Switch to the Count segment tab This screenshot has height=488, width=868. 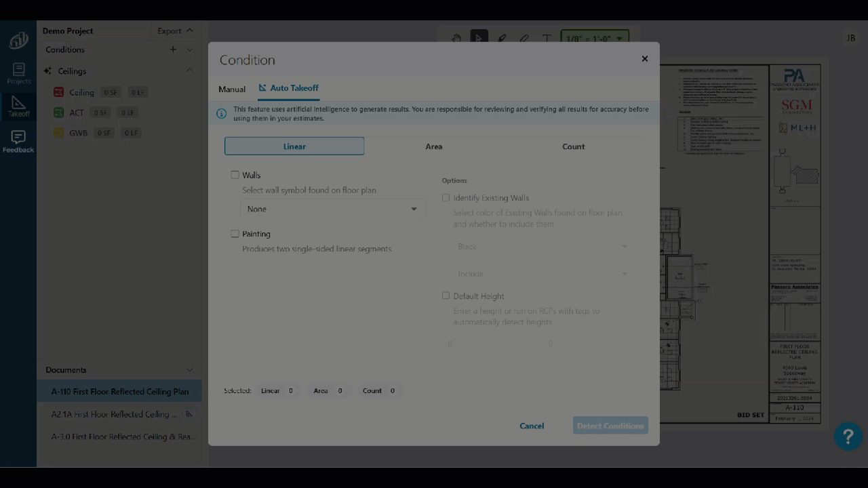coord(574,146)
